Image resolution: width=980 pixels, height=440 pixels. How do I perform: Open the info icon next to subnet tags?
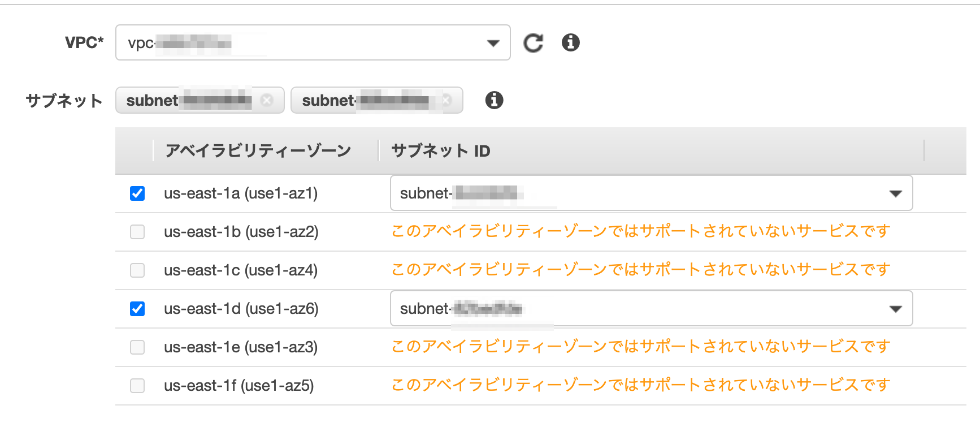(494, 100)
